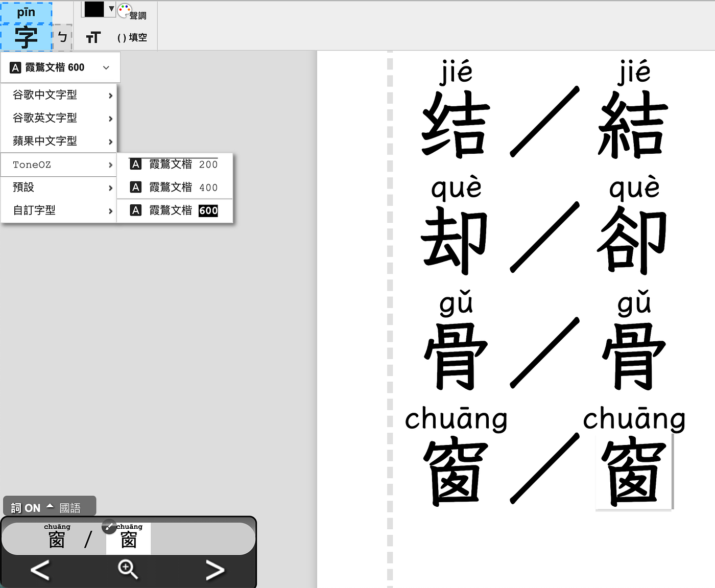This screenshot has height=588, width=715.
Task: Click the text size тT icon
Action: [x=93, y=37]
